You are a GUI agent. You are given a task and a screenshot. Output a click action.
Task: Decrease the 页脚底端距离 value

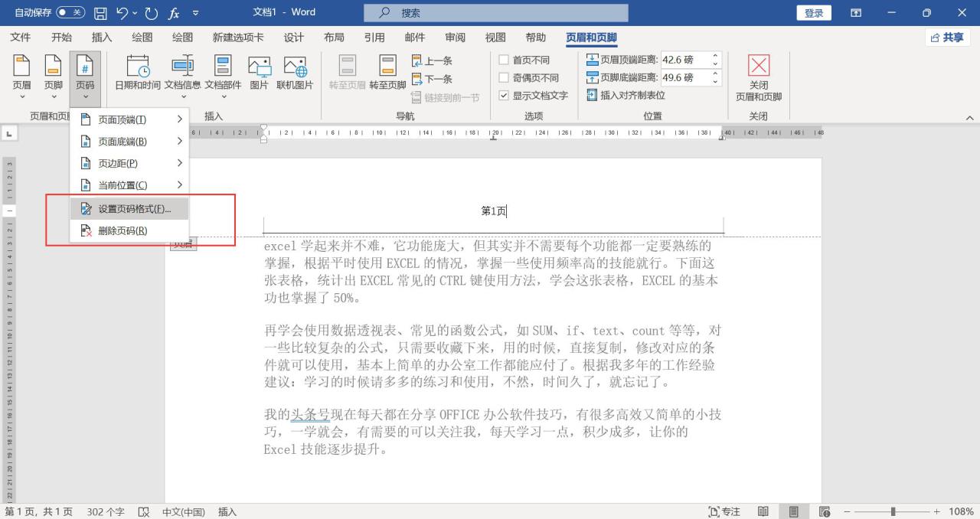tap(716, 81)
